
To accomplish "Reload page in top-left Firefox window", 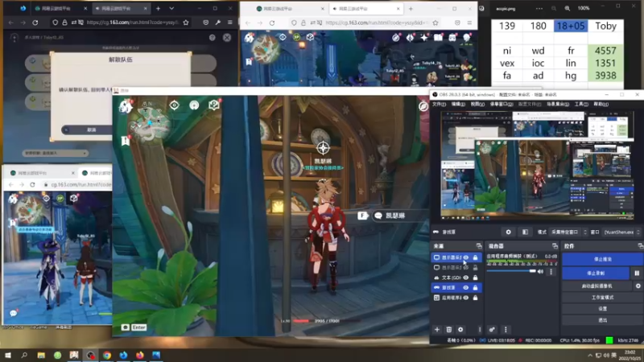I will click(x=35, y=23).
